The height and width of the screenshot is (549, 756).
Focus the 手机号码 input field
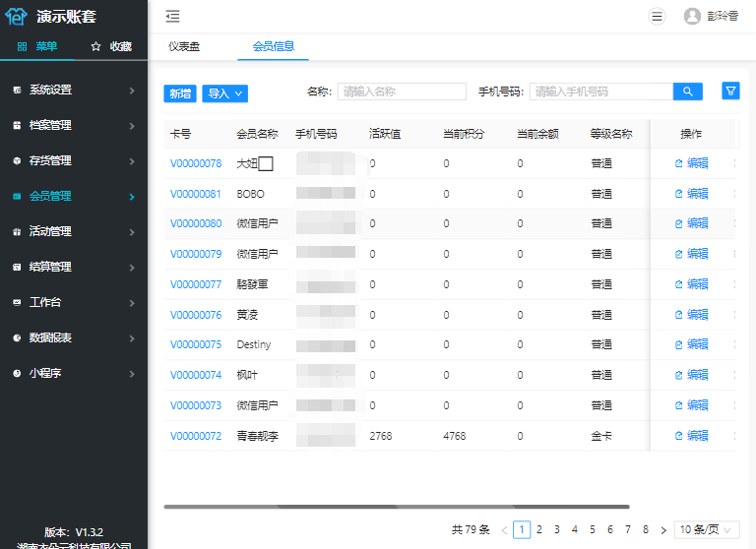coord(601,91)
